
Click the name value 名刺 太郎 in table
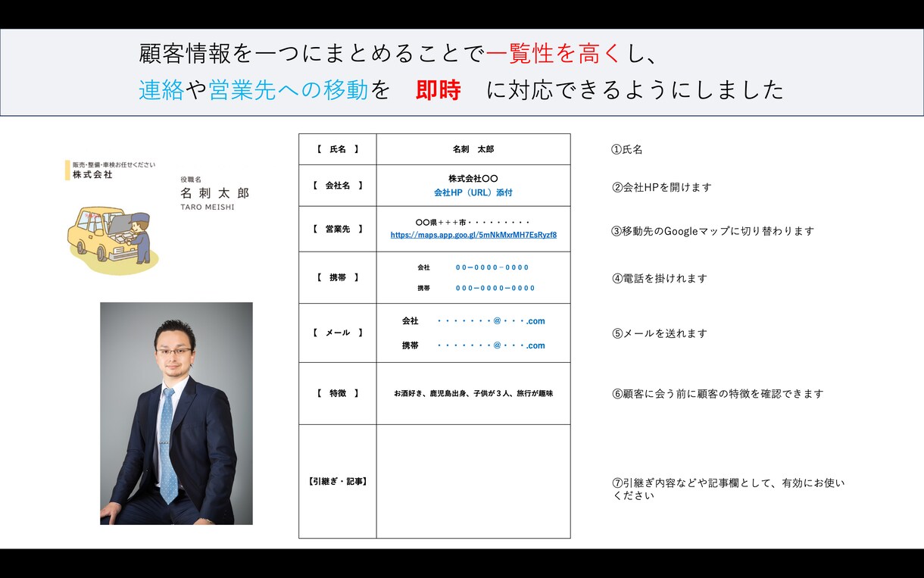[x=473, y=149]
